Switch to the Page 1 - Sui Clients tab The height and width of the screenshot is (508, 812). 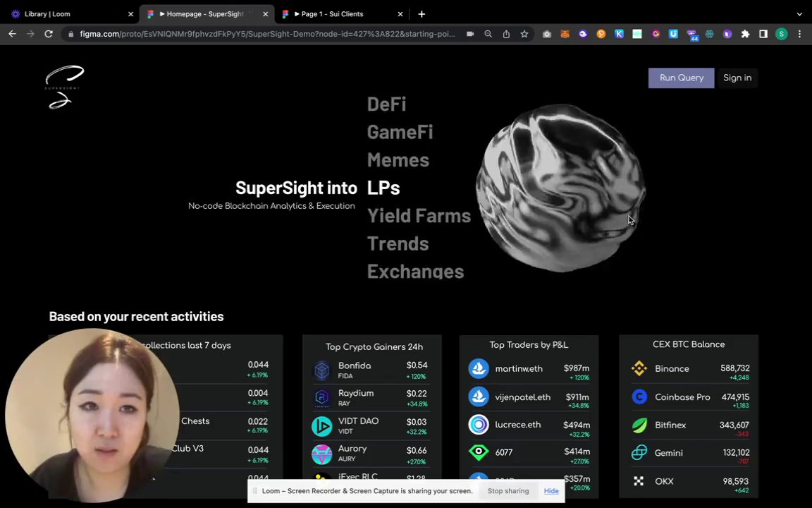(342, 14)
